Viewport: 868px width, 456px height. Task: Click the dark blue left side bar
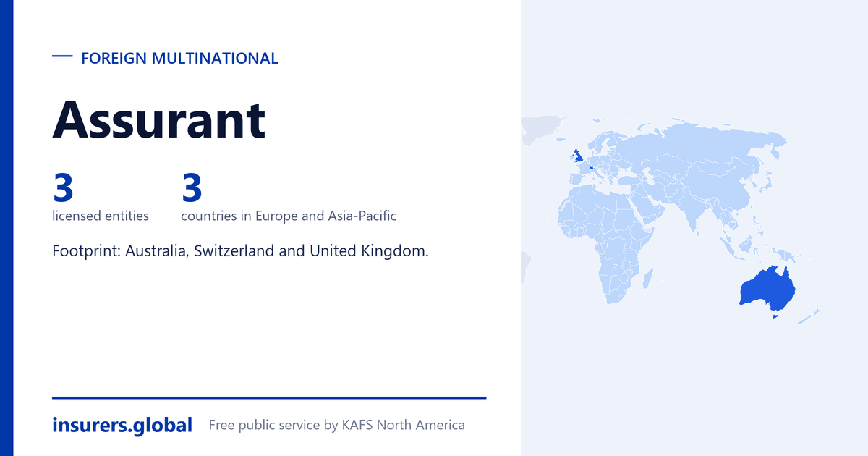[x=7, y=228]
